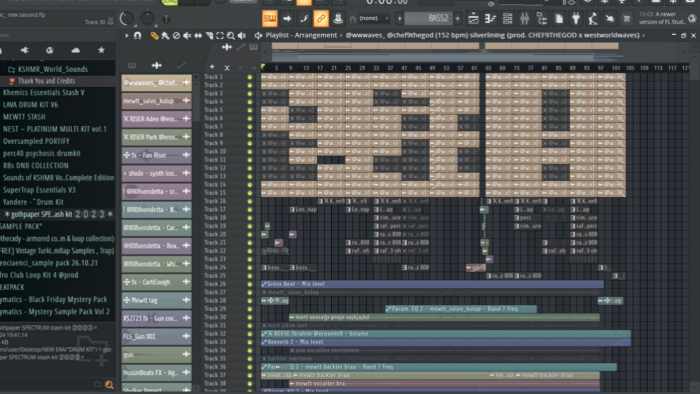Open the browser starred favorites tab icon
The image size is (700, 394).
click(x=101, y=50)
